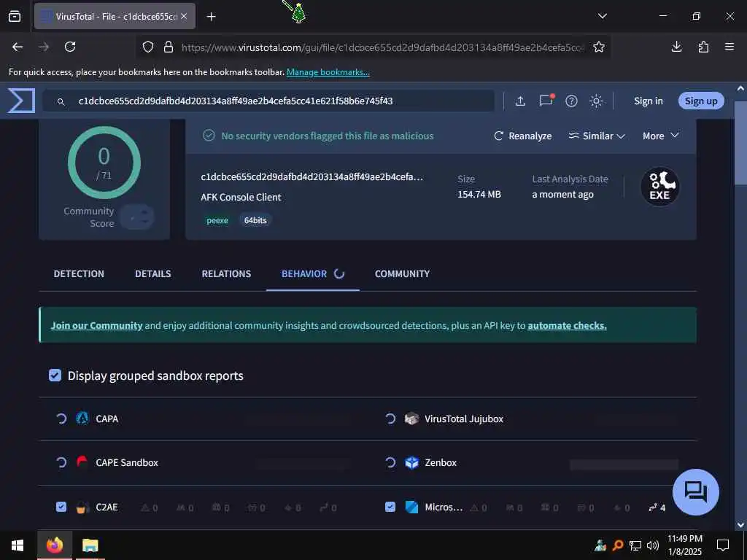Open Firefox View tab icon
Viewport: 747px width, 560px height.
tap(15, 16)
